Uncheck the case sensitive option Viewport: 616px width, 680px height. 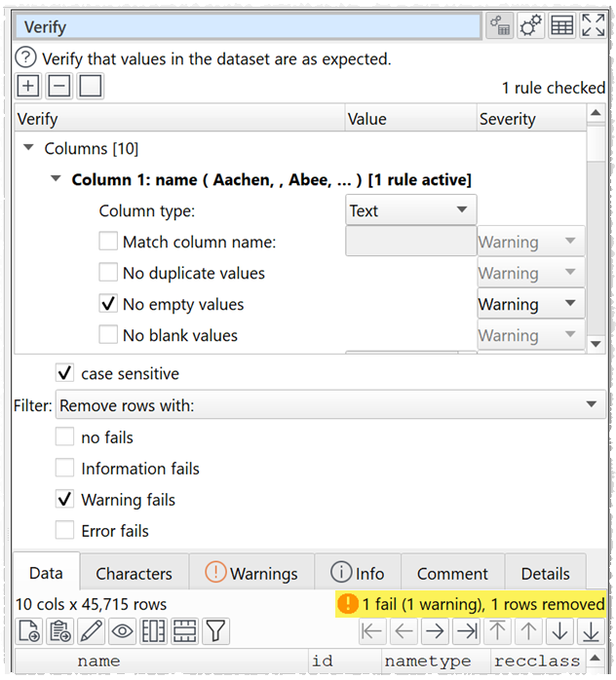(x=65, y=374)
